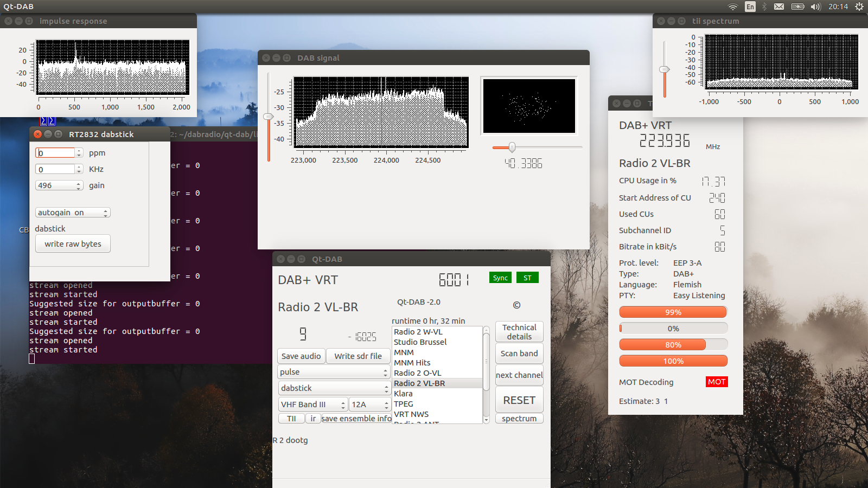Open the system gear menu

pos(859,7)
